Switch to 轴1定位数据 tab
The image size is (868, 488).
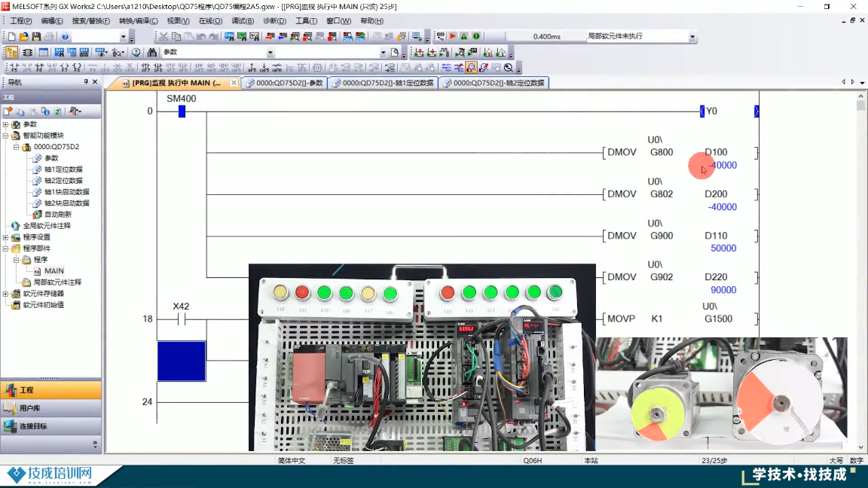[x=383, y=83]
